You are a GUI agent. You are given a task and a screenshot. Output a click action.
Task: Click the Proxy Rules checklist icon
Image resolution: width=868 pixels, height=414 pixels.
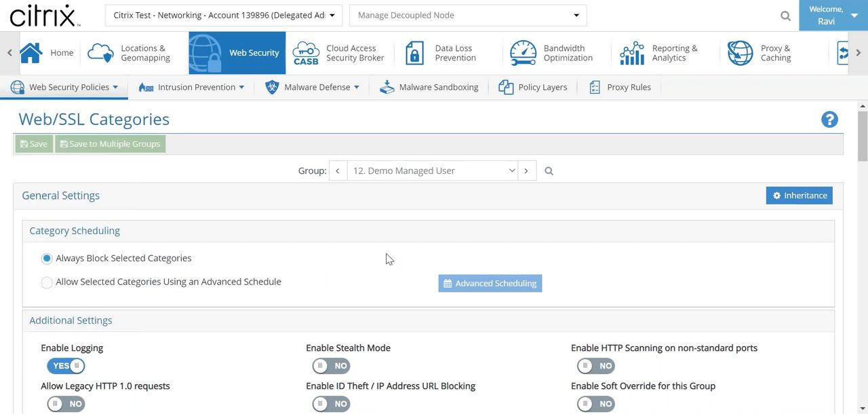click(x=595, y=88)
